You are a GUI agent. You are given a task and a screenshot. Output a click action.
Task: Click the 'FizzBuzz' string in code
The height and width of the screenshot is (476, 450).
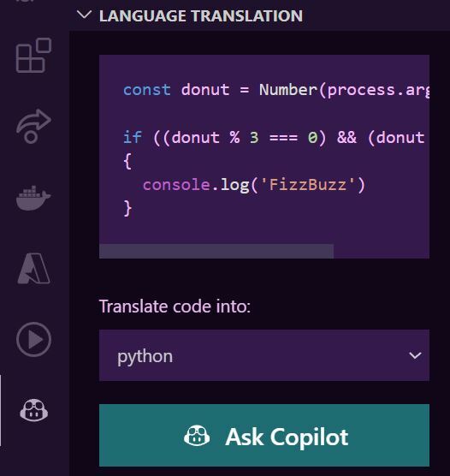click(307, 185)
